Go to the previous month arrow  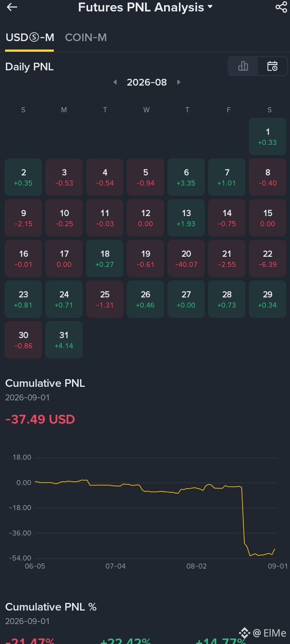click(x=115, y=82)
